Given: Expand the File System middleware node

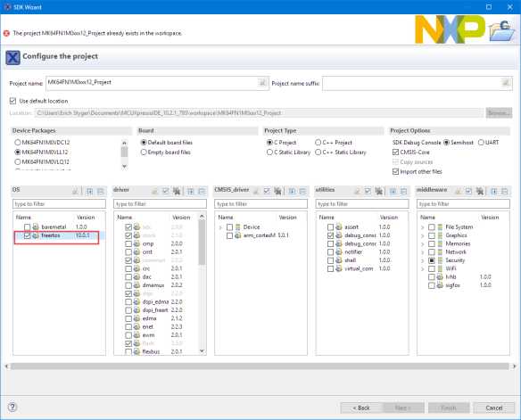Looking at the screenshot, I should (422, 227).
